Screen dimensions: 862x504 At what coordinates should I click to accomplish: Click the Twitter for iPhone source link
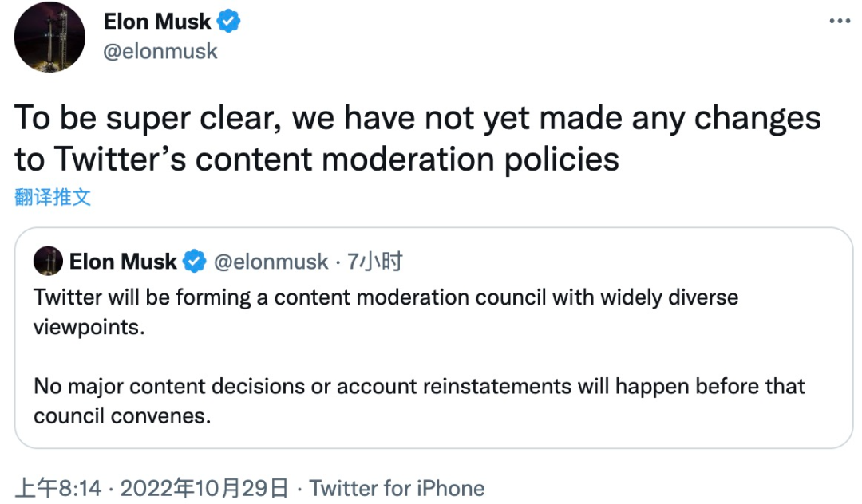pos(397,488)
